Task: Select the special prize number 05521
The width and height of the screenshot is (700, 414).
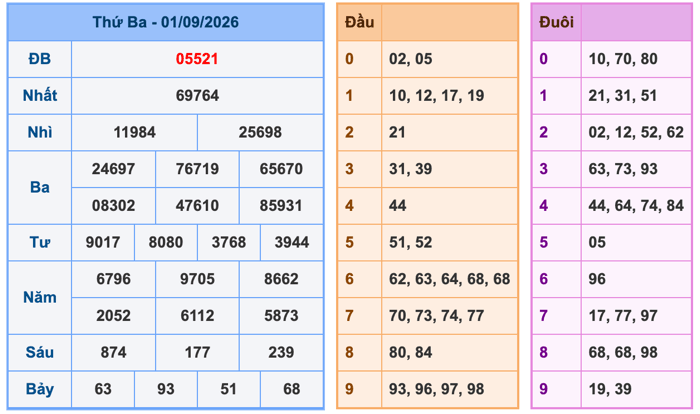Action: 197,59
